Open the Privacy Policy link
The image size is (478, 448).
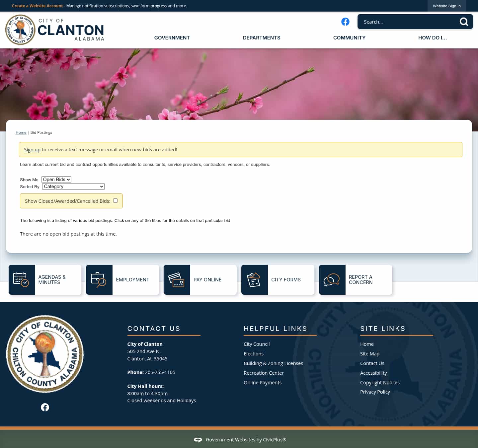375,392
